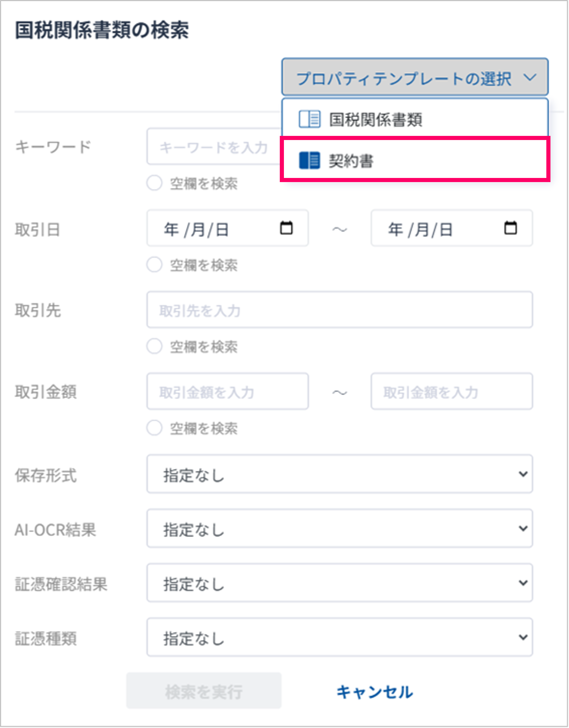Focus the 取引先を入力 text field
This screenshot has width=569, height=728.
click(x=339, y=310)
